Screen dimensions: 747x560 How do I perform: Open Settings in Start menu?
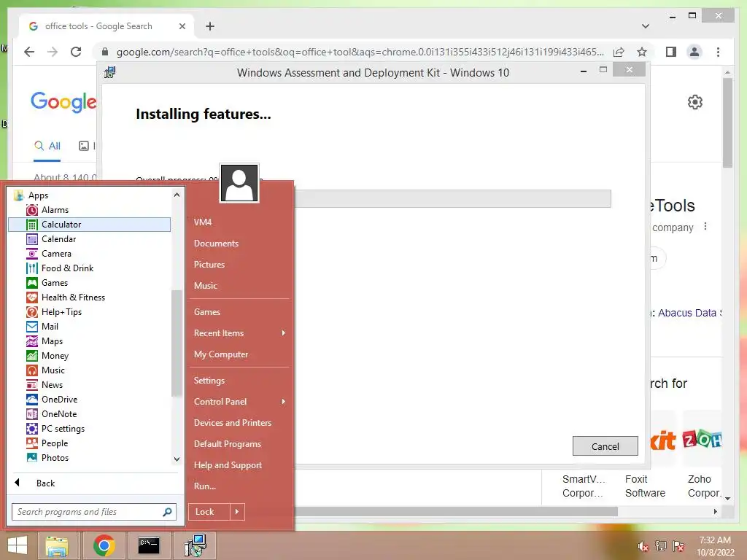pos(209,381)
